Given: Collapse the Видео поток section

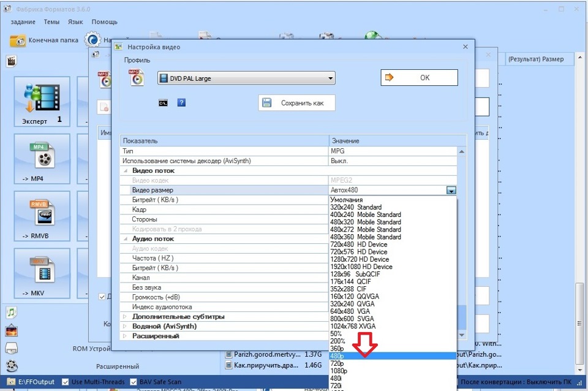Looking at the screenshot, I should 125,171.
